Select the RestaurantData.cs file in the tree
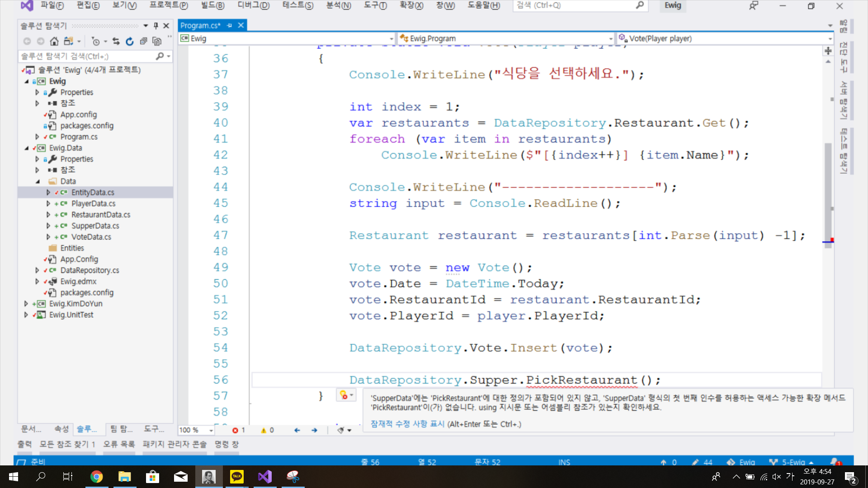The width and height of the screenshot is (868, 488). pyautogui.click(x=100, y=215)
